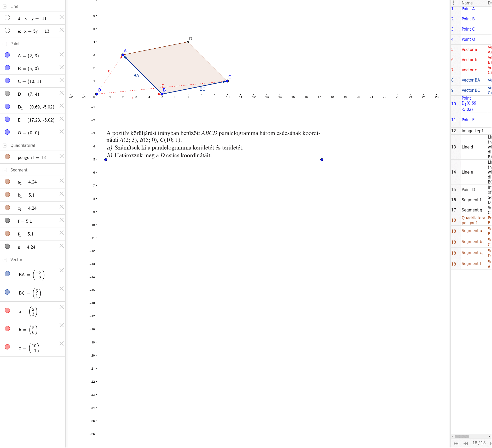The image size is (492, 448).
Task: Collapse the Line group in Algebra view
Action: (x=5, y=7)
